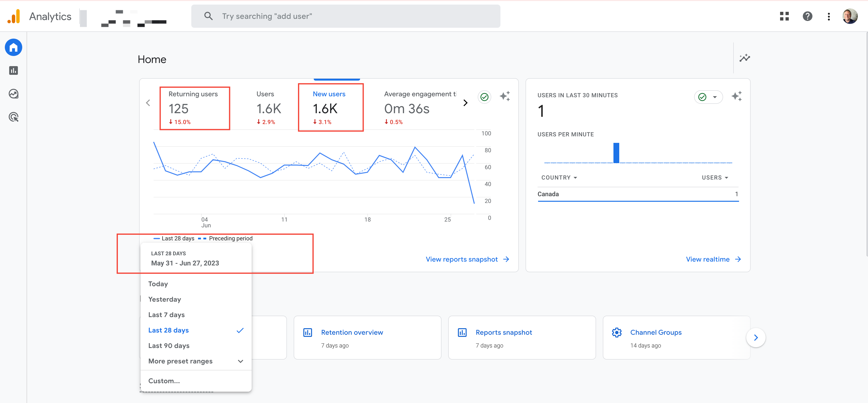Open the Help question mark icon
This screenshot has height=403, width=868.
click(807, 16)
